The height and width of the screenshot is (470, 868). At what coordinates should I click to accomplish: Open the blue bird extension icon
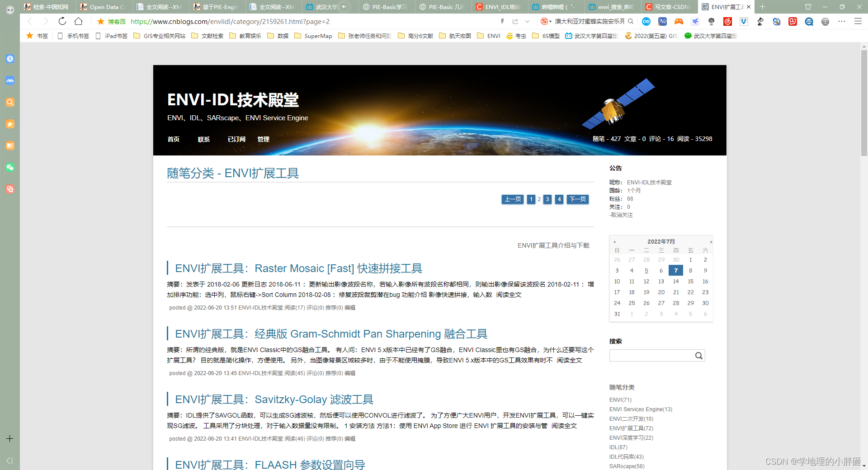pos(695,21)
